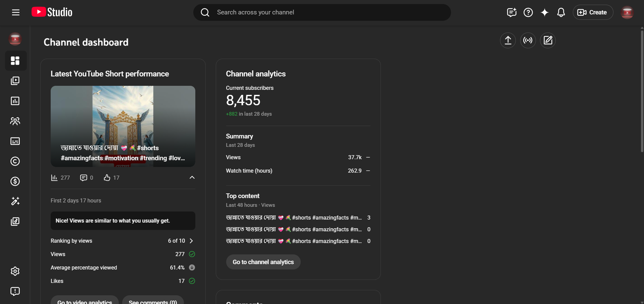
Task: Collapse the Short performance details chevron
Action: point(192,177)
